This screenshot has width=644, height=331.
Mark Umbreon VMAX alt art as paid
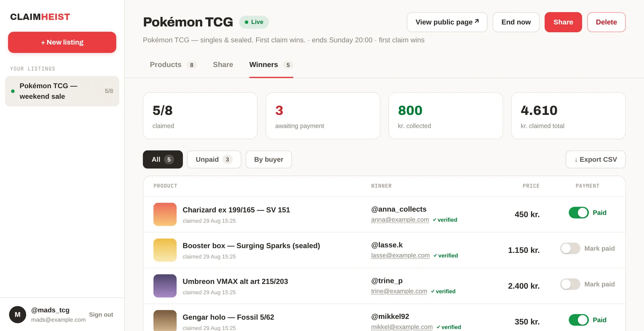click(x=570, y=284)
